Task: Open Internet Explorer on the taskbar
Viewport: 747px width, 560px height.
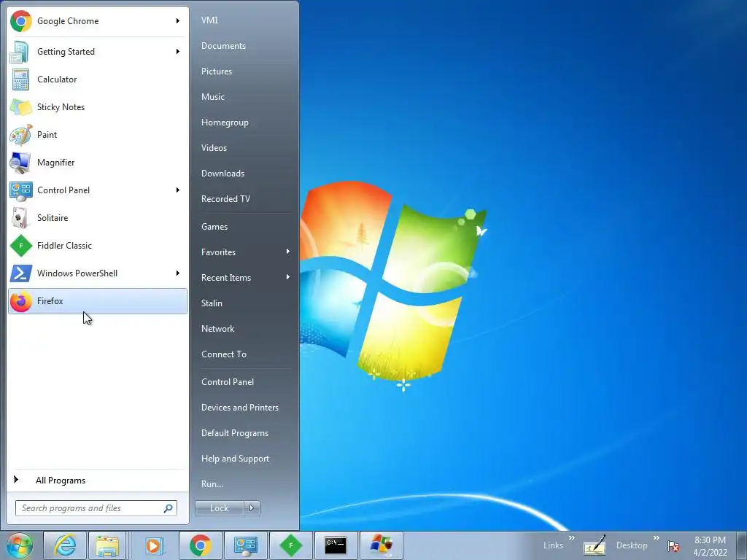Action: point(65,545)
